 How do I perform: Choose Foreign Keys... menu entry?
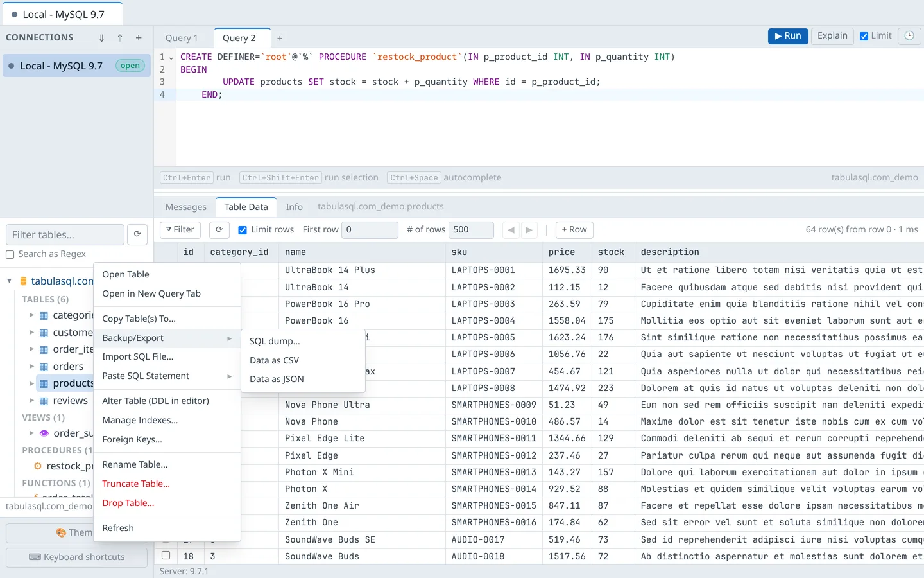(167, 439)
